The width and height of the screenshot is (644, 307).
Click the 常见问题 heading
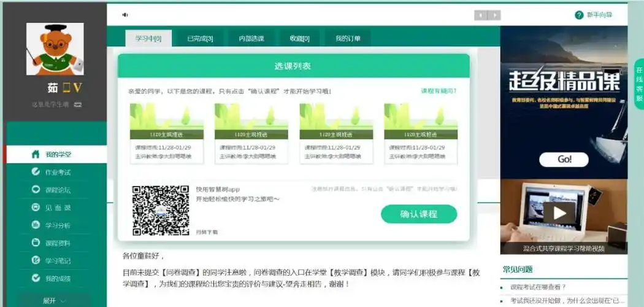518,270
